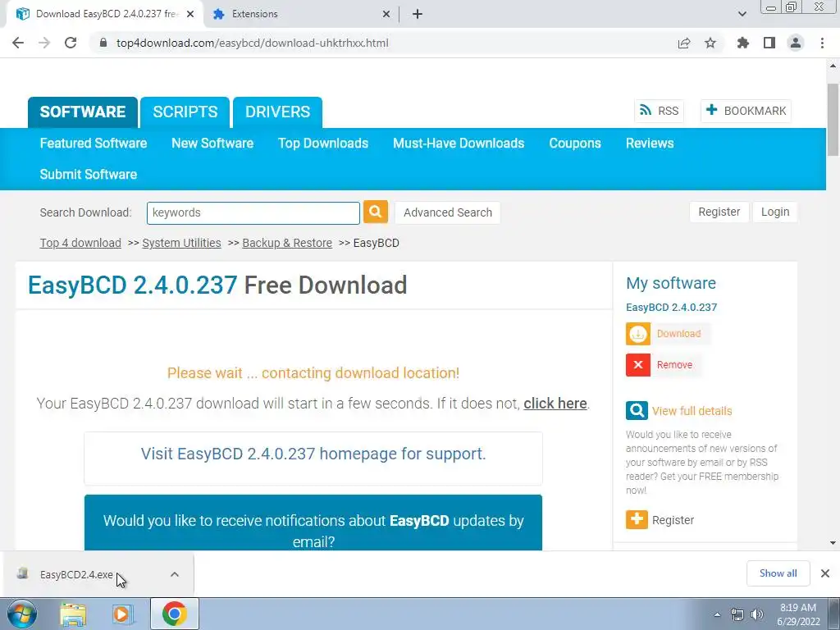Screen dimensions: 840x630
Task: Open the Extensions puzzle icon in toolbar
Action: pyautogui.click(x=742, y=43)
